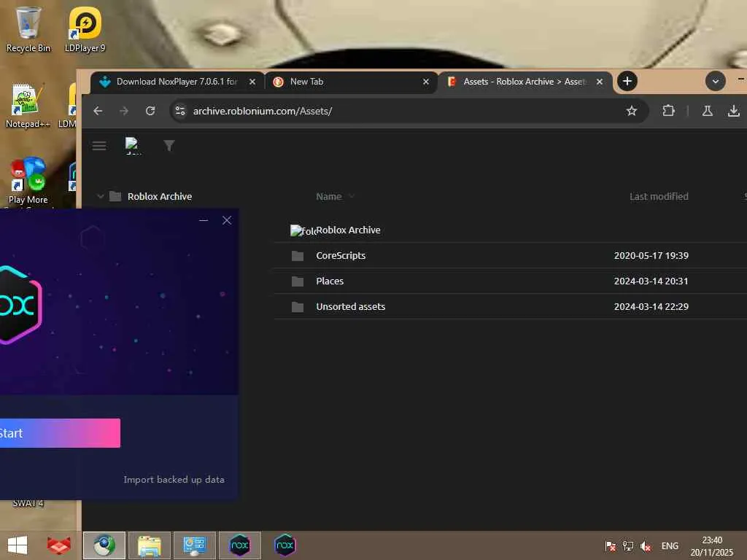Open the filter funnel icon
The width and height of the screenshot is (747, 560).
click(169, 145)
